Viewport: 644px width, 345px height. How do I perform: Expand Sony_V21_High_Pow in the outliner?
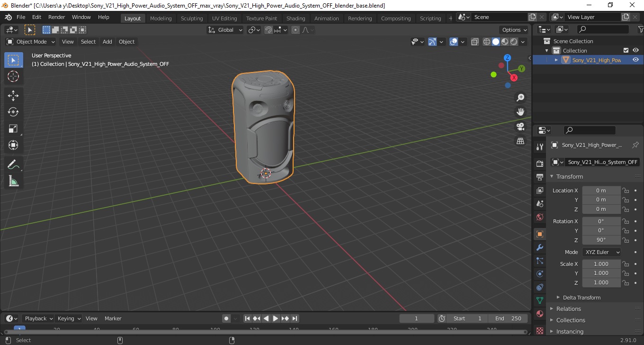tap(556, 60)
